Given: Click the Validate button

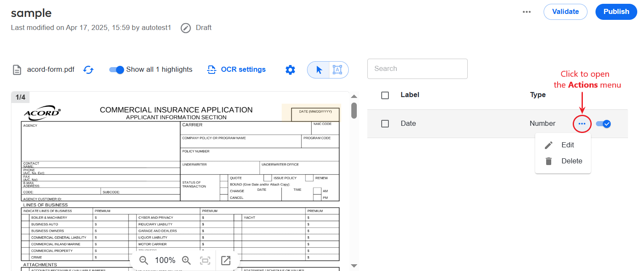Looking at the screenshot, I should click(x=565, y=12).
